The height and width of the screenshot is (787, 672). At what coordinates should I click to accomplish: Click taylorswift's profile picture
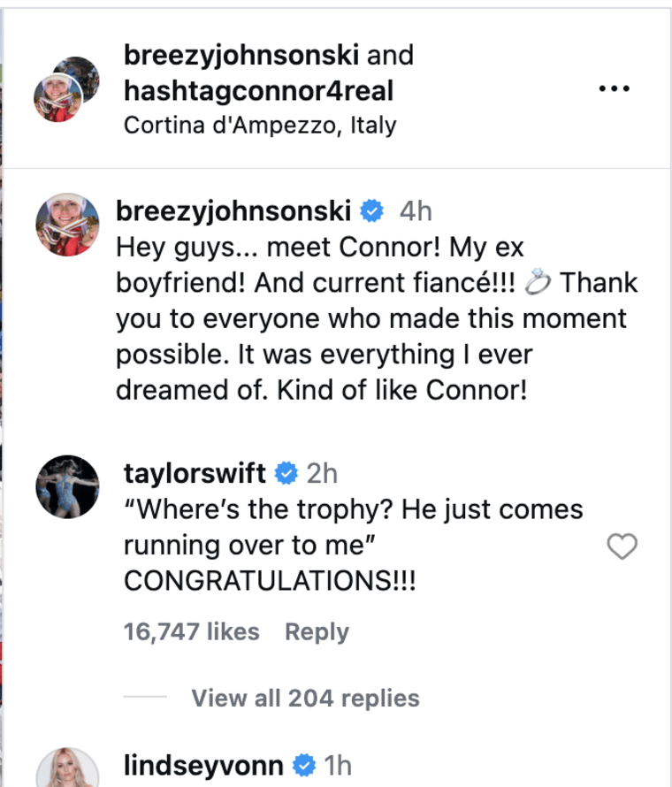[x=67, y=485]
